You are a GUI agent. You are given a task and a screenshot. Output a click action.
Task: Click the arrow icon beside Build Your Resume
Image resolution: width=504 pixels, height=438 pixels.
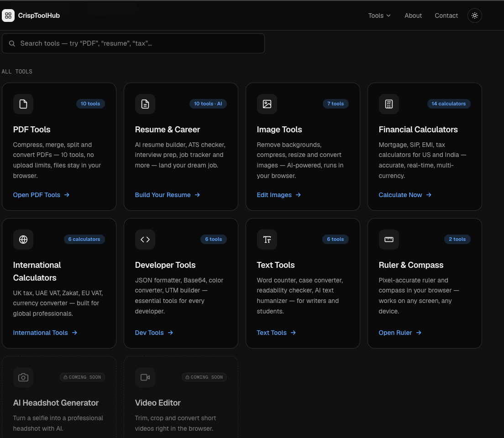click(197, 195)
